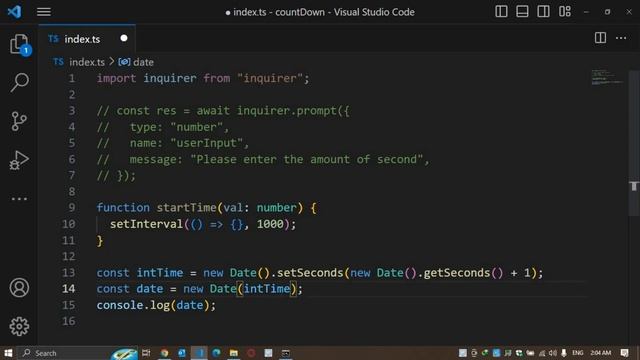The image size is (640, 360).
Task: Open File Explorer from the taskbar
Action: tap(234, 353)
